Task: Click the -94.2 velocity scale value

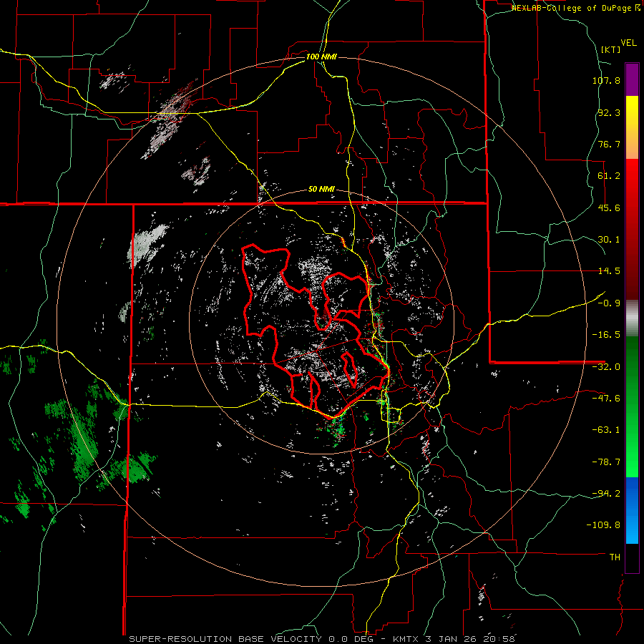Action: 606,493
